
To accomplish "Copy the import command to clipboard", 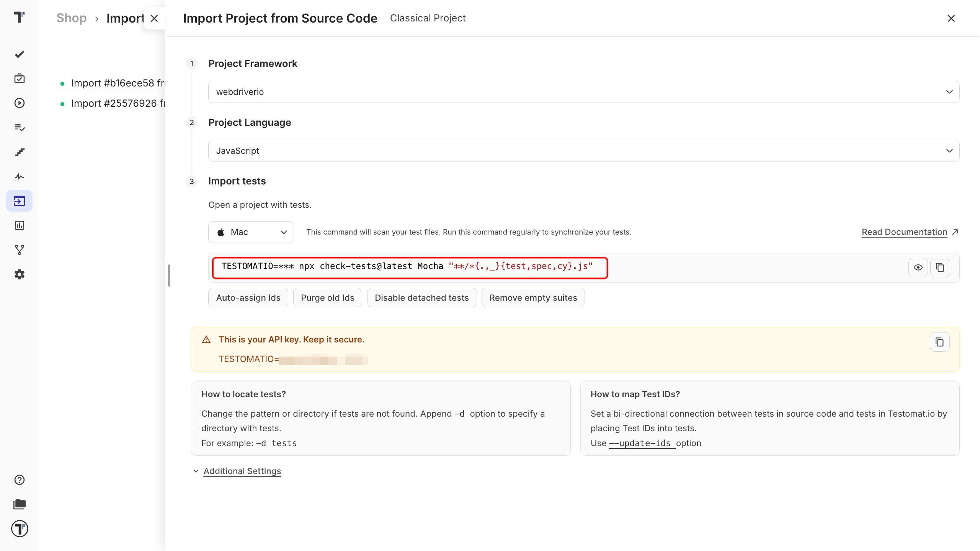I will click(x=940, y=267).
